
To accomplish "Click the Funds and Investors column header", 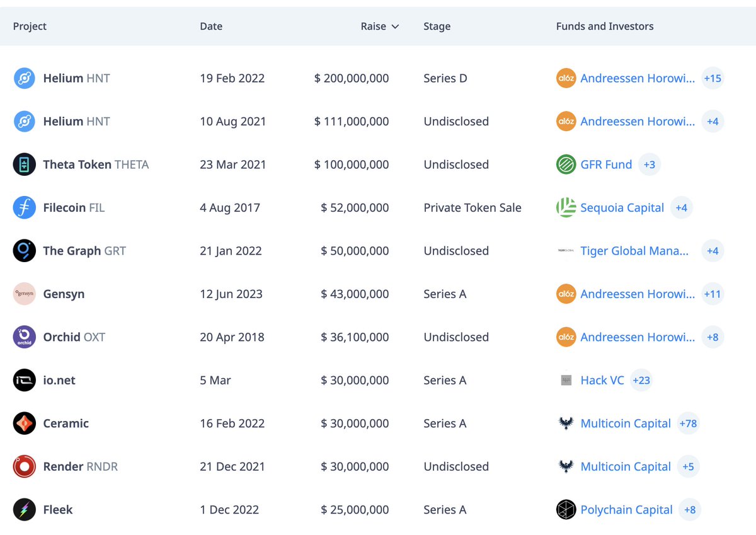I will [605, 26].
